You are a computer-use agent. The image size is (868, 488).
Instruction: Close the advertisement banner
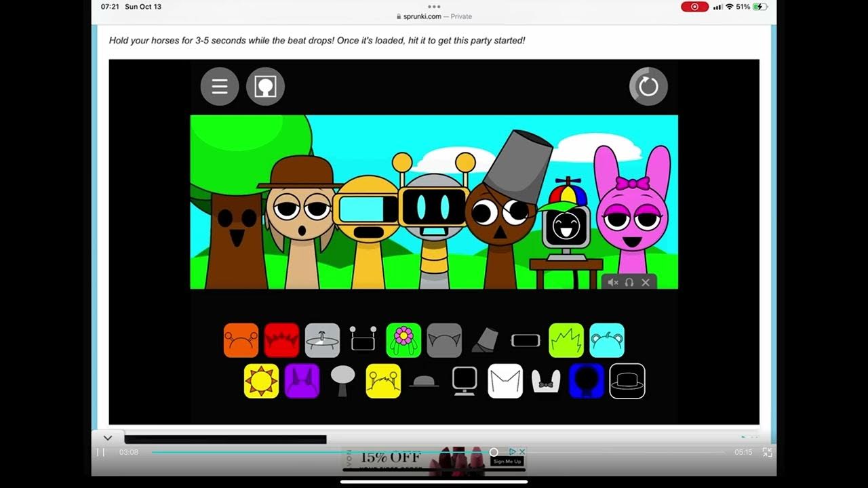(x=521, y=451)
